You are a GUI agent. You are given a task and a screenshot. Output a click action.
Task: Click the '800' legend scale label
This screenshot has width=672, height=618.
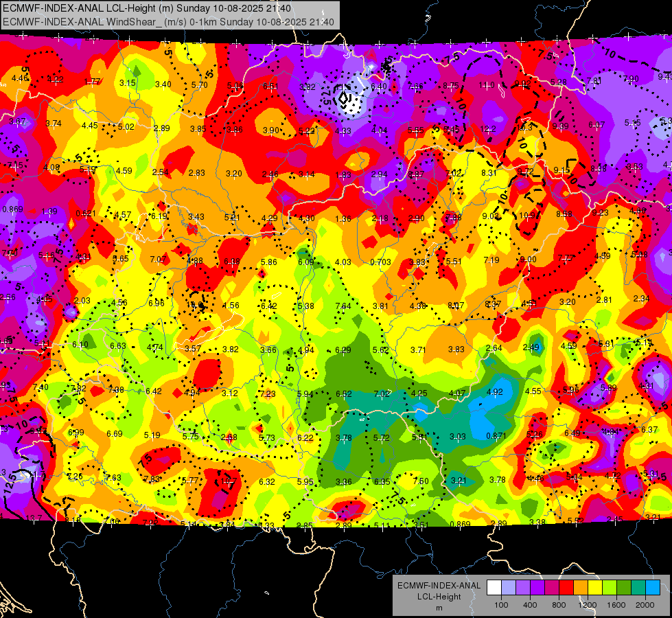click(559, 605)
